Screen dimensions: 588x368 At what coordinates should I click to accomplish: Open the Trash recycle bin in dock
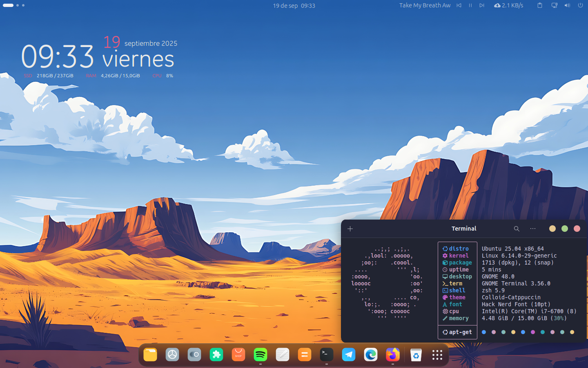coord(416,355)
